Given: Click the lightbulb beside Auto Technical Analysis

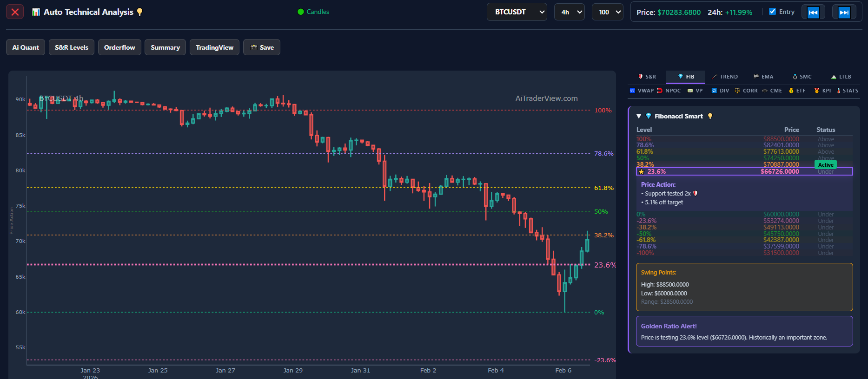Looking at the screenshot, I should coord(139,12).
